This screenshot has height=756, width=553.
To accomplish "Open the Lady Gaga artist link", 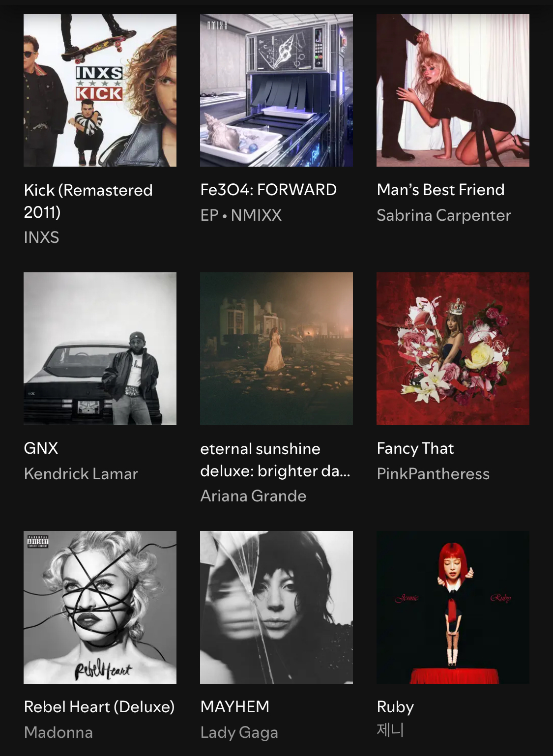I will point(239,732).
